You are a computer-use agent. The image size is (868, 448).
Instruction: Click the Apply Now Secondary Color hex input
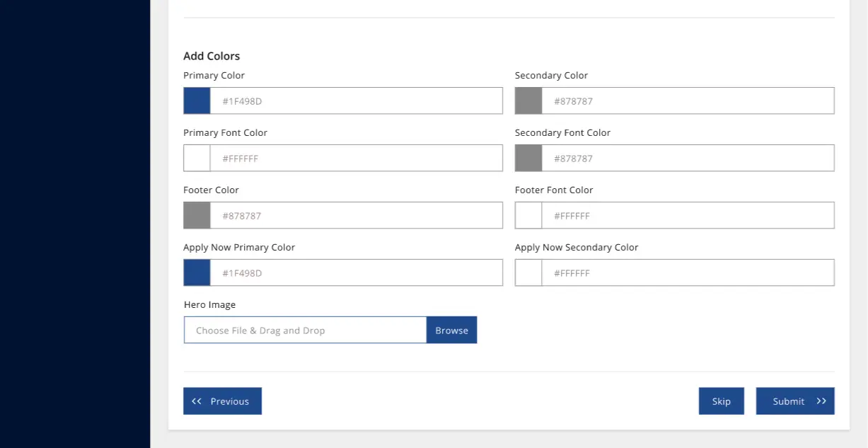pos(688,272)
